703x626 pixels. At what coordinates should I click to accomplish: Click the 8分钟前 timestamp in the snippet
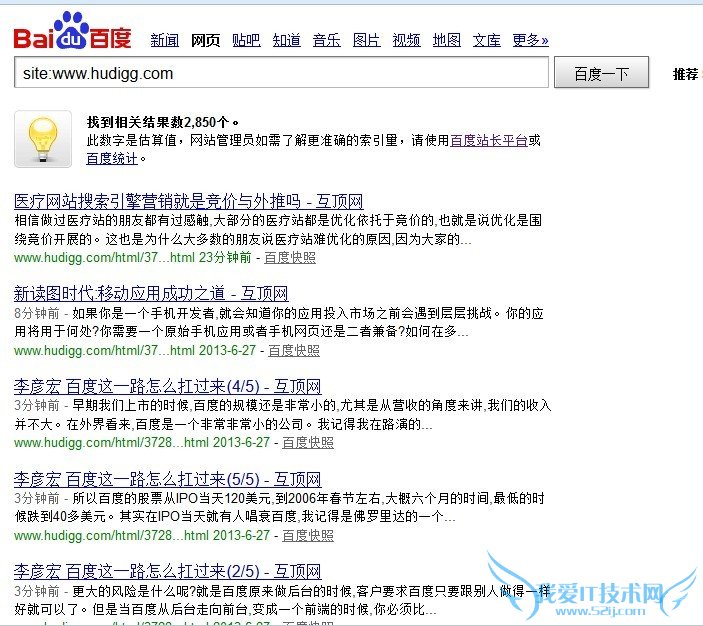click(x=36, y=313)
